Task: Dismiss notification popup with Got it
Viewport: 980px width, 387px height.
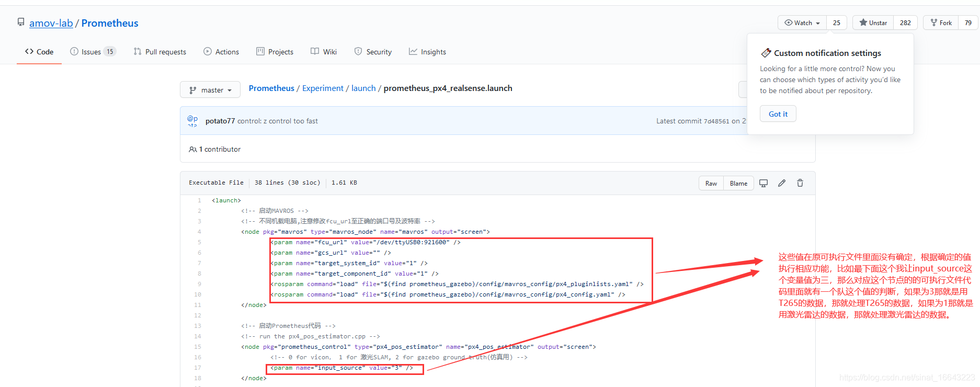Action: (778, 114)
